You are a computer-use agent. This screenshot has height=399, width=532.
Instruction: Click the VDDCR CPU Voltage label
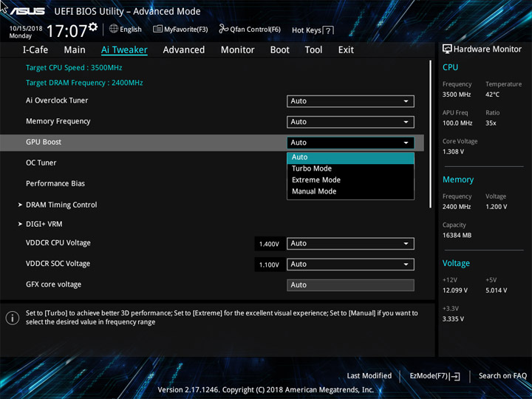point(58,243)
